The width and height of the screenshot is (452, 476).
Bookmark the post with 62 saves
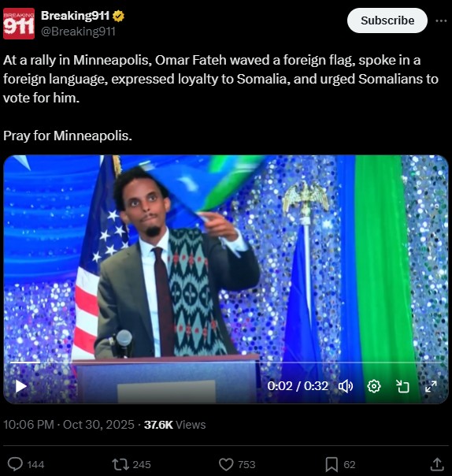click(x=332, y=464)
